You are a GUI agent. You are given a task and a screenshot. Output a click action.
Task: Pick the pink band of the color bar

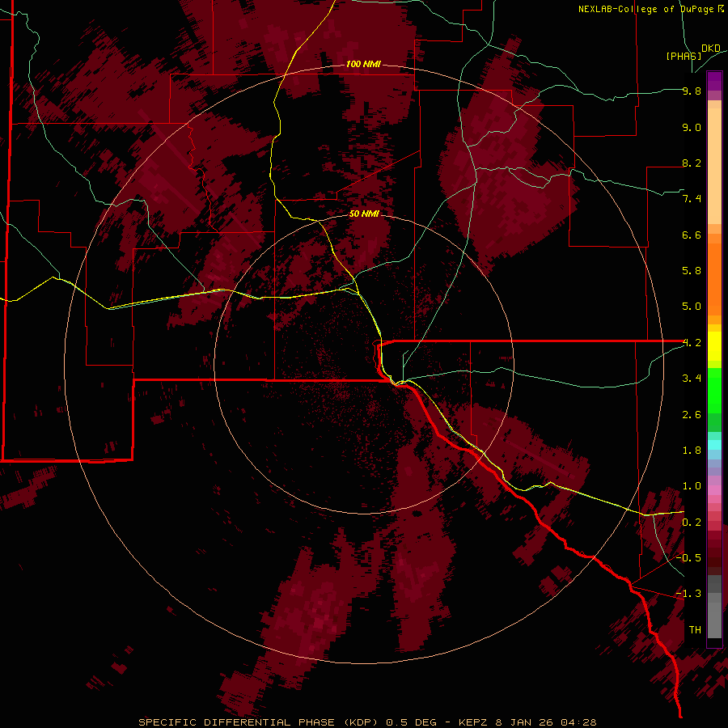tap(714, 490)
